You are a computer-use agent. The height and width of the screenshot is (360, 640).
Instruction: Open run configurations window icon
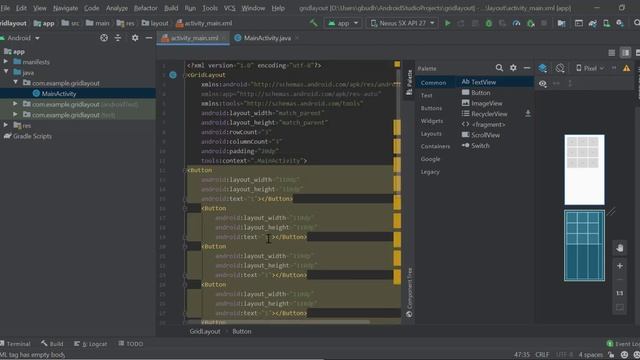point(579,23)
